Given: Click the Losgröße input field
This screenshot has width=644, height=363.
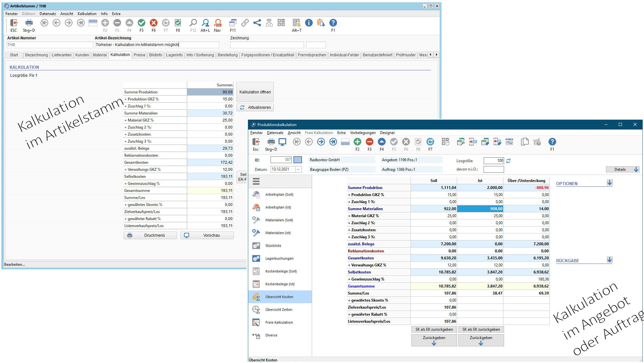Looking at the screenshot, I should tap(494, 161).
